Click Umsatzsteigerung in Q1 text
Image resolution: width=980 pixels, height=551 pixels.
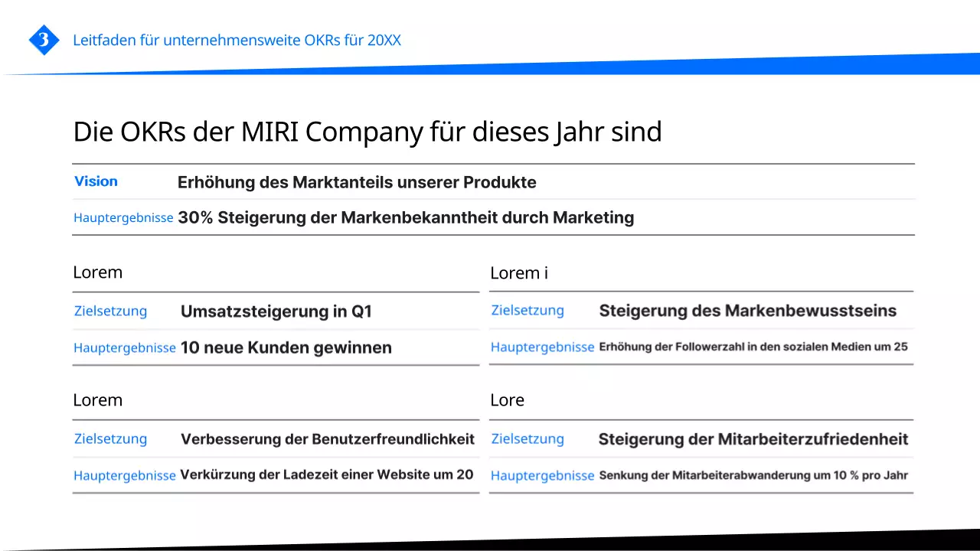click(276, 311)
